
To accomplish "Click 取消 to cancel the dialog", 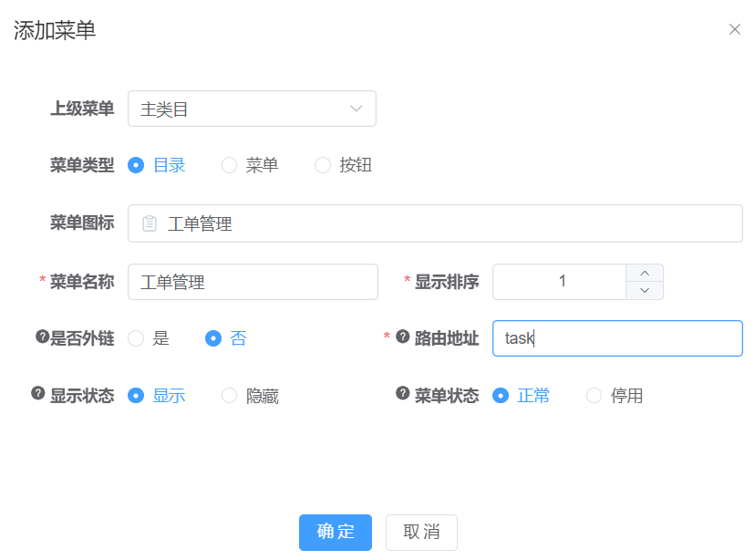I will [421, 532].
